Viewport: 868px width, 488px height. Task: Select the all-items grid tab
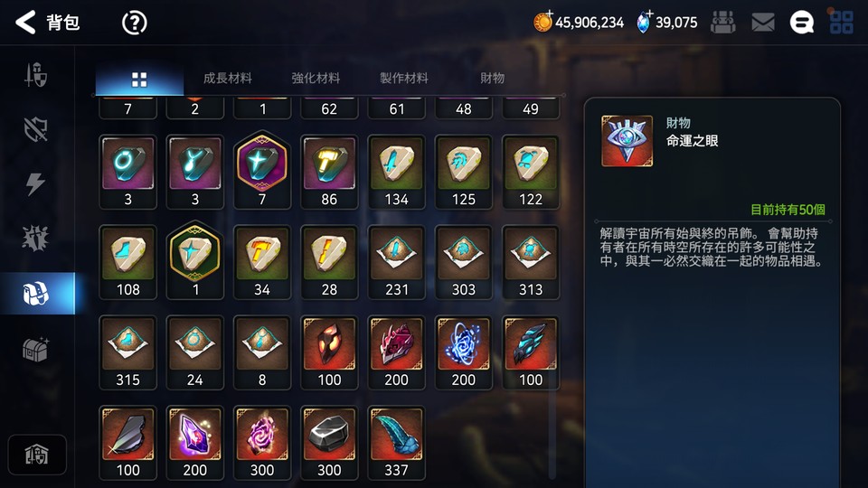(139, 80)
